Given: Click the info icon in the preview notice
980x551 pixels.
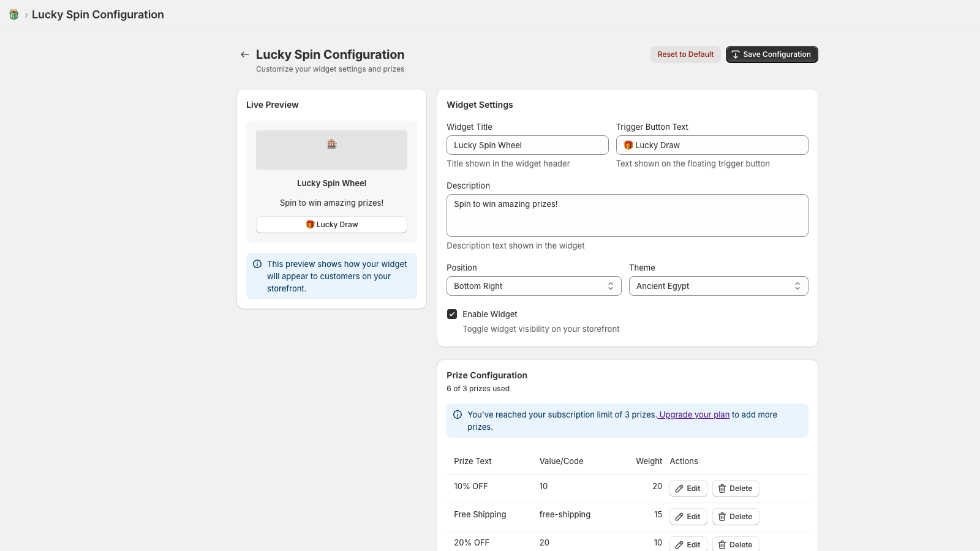Looking at the screenshot, I should pos(256,263).
